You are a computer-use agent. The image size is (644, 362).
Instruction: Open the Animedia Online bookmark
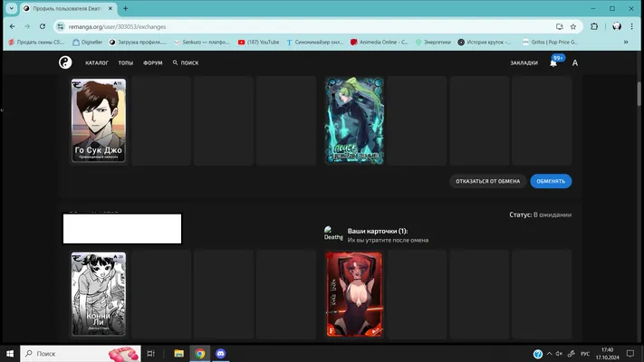pos(380,42)
